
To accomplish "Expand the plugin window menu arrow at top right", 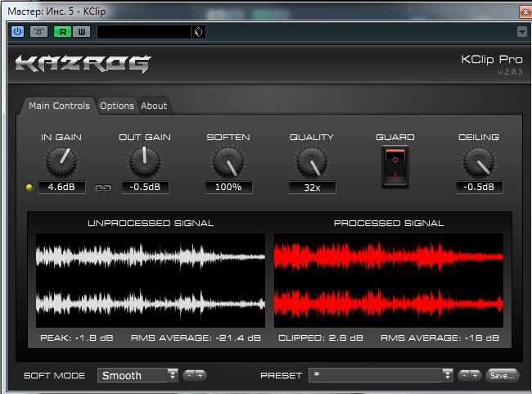I will coord(522,32).
